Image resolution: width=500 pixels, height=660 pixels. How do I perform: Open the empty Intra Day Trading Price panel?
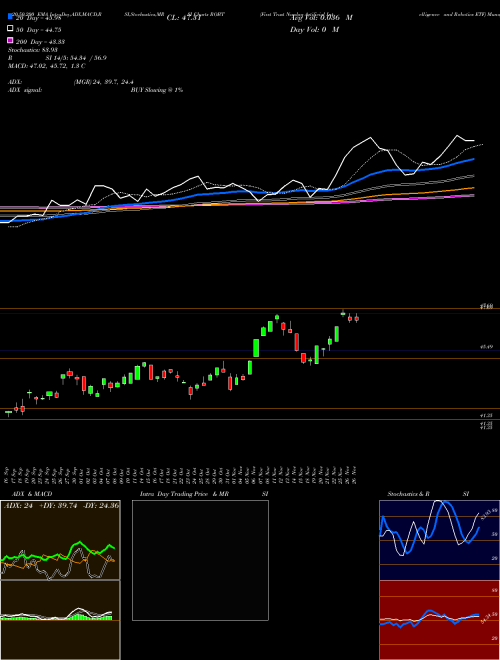click(x=200, y=560)
